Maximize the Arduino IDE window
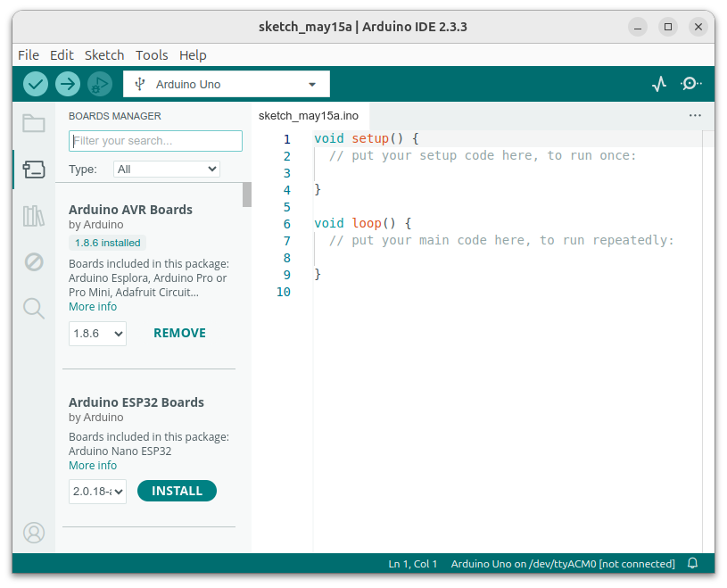 [668, 27]
